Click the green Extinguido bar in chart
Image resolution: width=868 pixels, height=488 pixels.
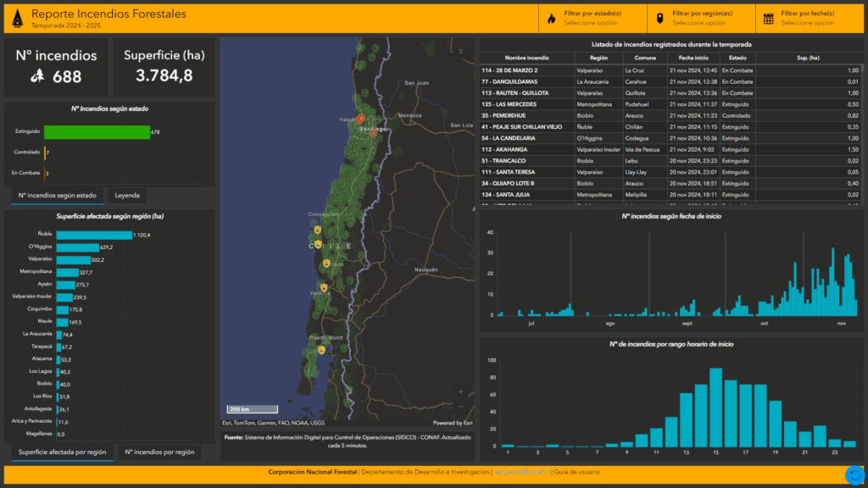(97, 132)
